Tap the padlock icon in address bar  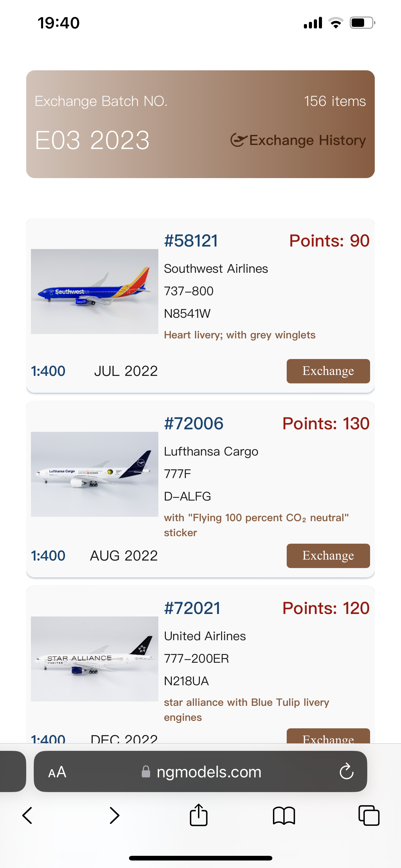point(146,772)
